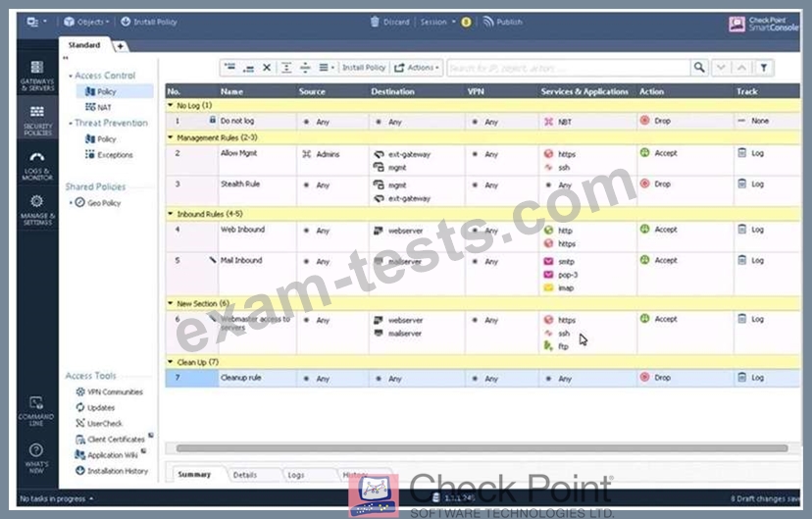Select NAT under Access Control

tap(98, 107)
